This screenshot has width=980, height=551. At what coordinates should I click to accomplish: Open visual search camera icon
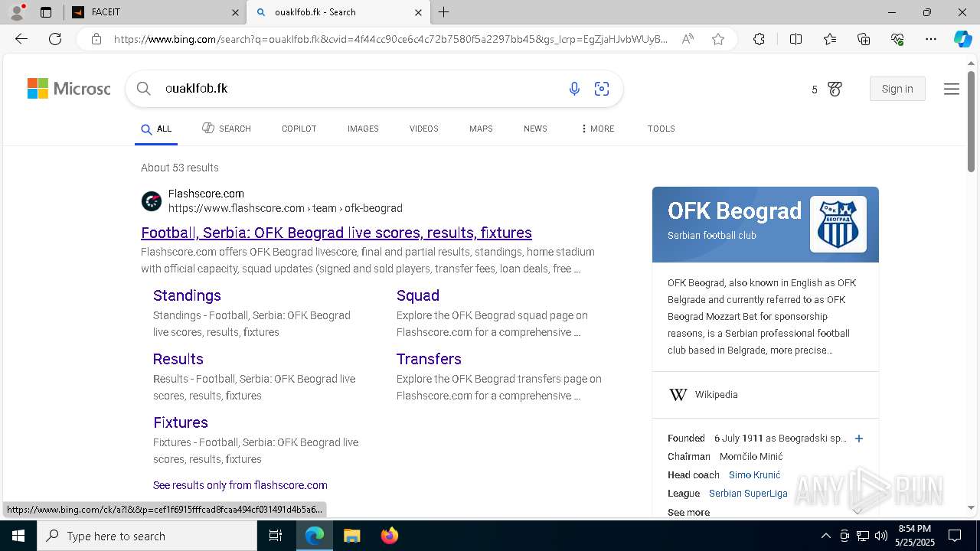[602, 89]
